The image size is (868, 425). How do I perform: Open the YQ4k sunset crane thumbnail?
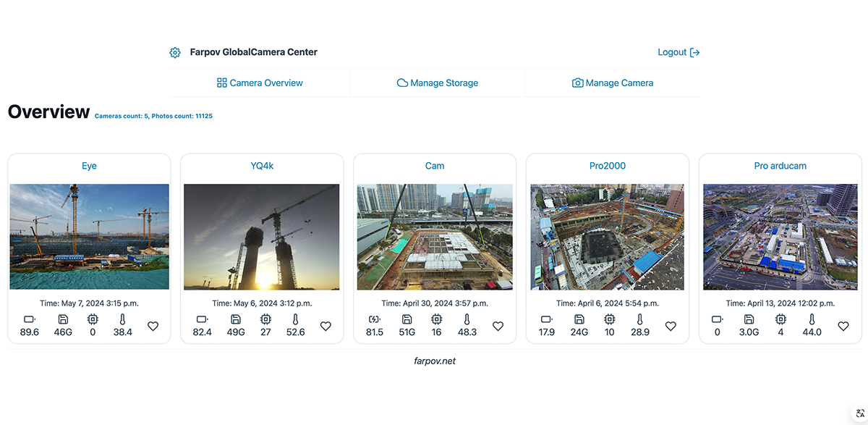262,237
